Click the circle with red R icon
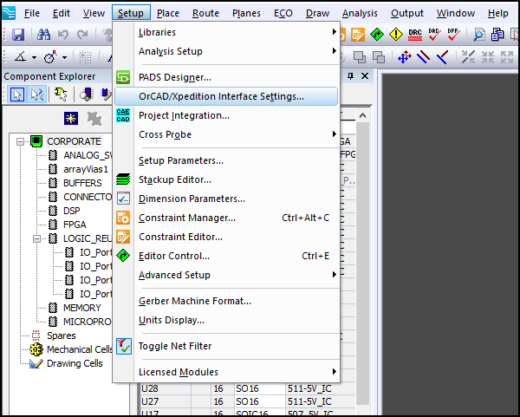Viewport: 520px width, 417px height. coord(50,57)
